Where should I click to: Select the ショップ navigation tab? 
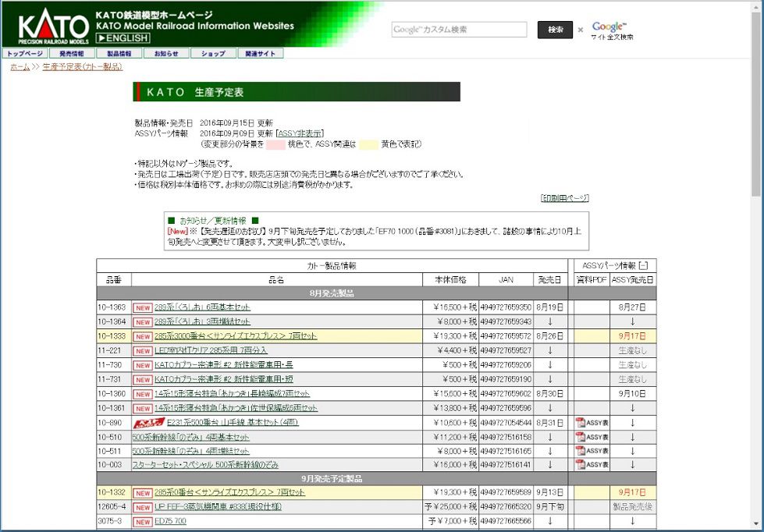[213, 54]
